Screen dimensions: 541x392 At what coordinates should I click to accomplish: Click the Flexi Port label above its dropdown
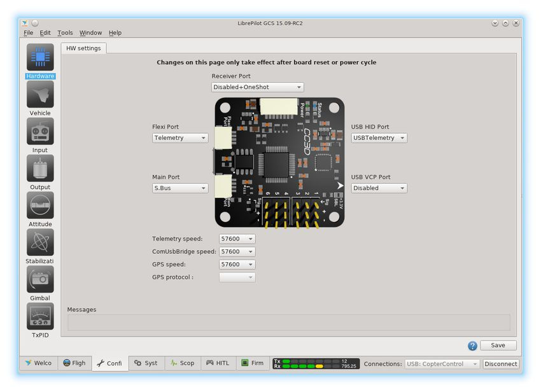(165, 127)
